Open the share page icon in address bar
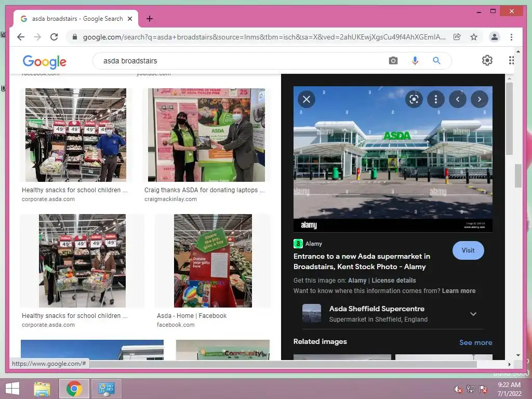Image resolution: width=532 pixels, height=399 pixels. tap(457, 37)
